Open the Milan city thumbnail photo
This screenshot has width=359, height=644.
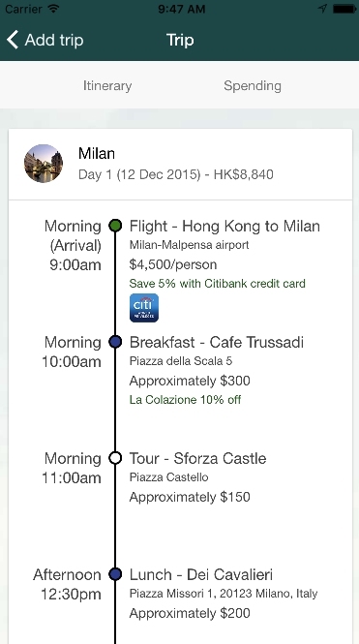[44, 164]
